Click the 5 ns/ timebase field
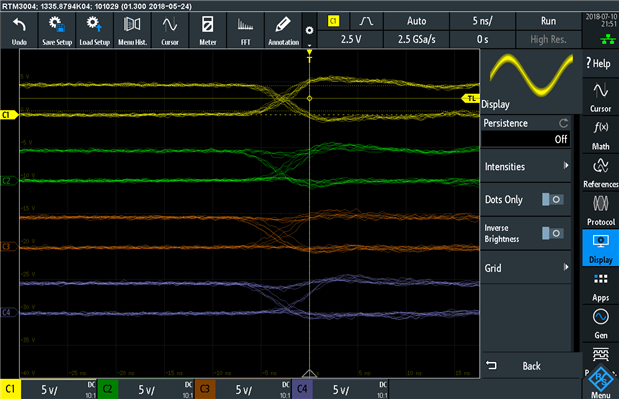The width and height of the screenshot is (619, 399). pyautogui.click(x=482, y=21)
